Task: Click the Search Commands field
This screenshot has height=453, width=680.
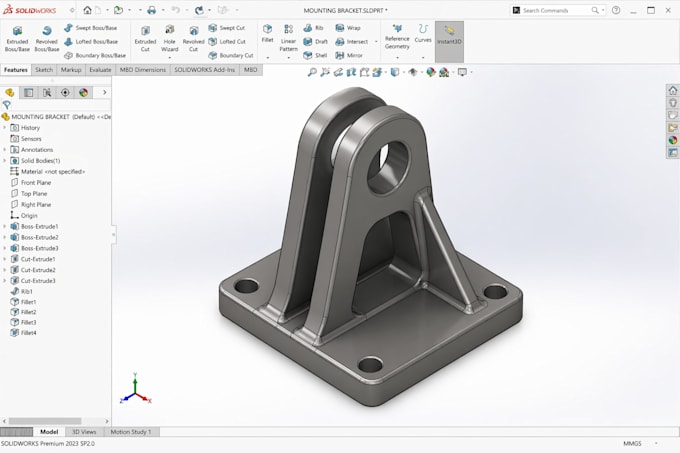Action: click(558, 10)
